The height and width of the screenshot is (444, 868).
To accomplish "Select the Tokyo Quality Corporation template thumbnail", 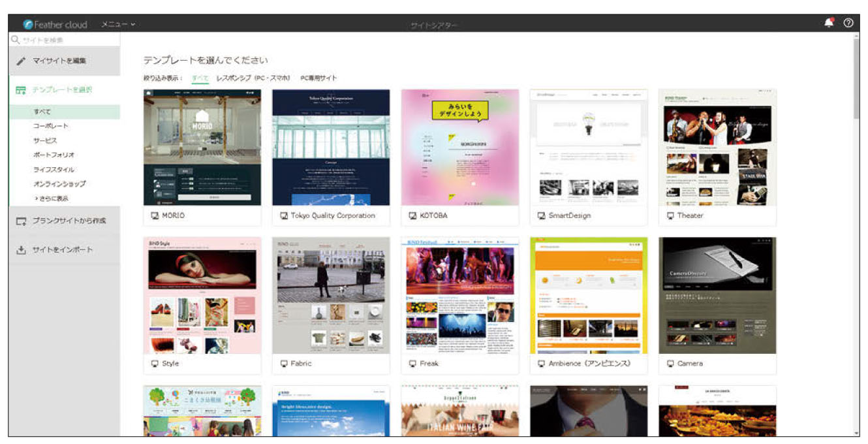I will [x=331, y=148].
